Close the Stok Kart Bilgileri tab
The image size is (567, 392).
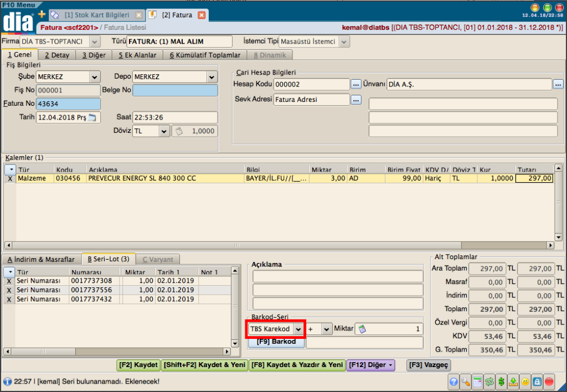(138, 15)
